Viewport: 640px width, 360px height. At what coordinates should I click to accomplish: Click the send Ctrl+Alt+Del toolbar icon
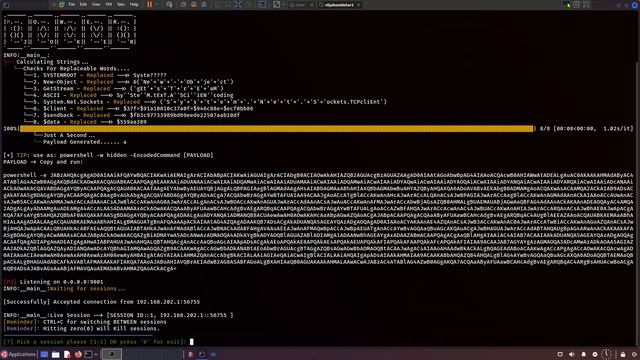pyautogui.click(x=169, y=4)
